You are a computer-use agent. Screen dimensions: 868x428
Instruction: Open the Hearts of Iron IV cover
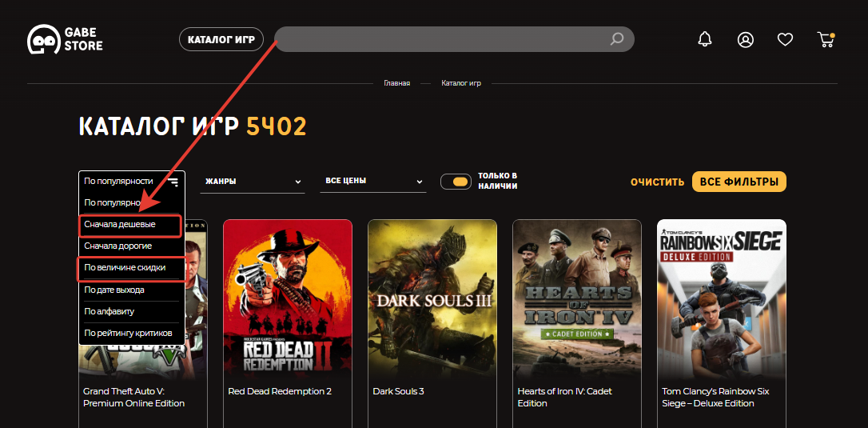(x=577, y=299)
